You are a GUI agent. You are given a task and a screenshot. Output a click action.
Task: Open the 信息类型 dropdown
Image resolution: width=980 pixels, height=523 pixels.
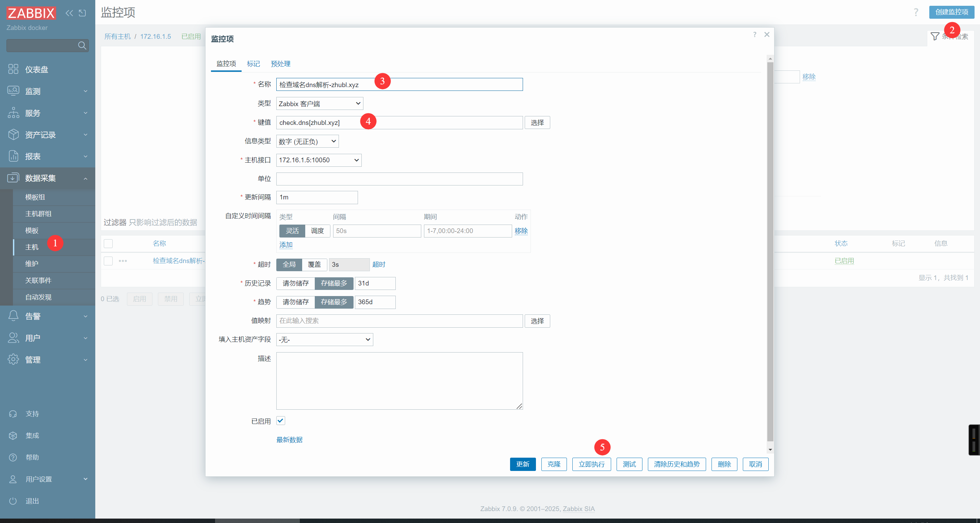pyautogui.click(x=307, y=141)
